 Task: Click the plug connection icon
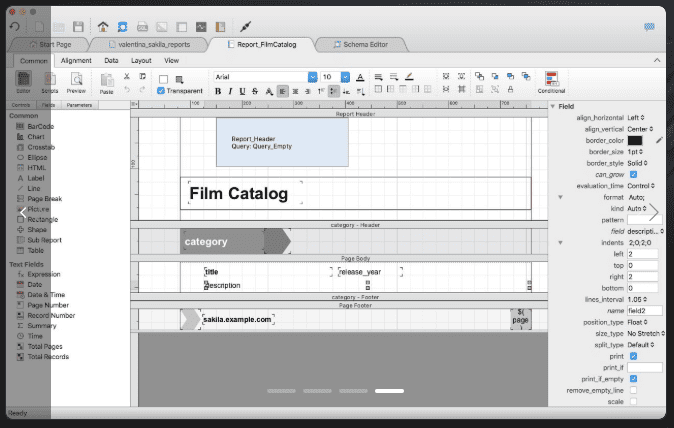(x=245, y=27)
